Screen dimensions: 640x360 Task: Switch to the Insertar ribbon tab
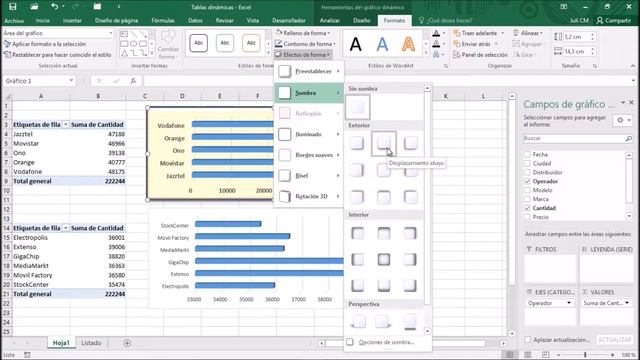click(72, 20)
